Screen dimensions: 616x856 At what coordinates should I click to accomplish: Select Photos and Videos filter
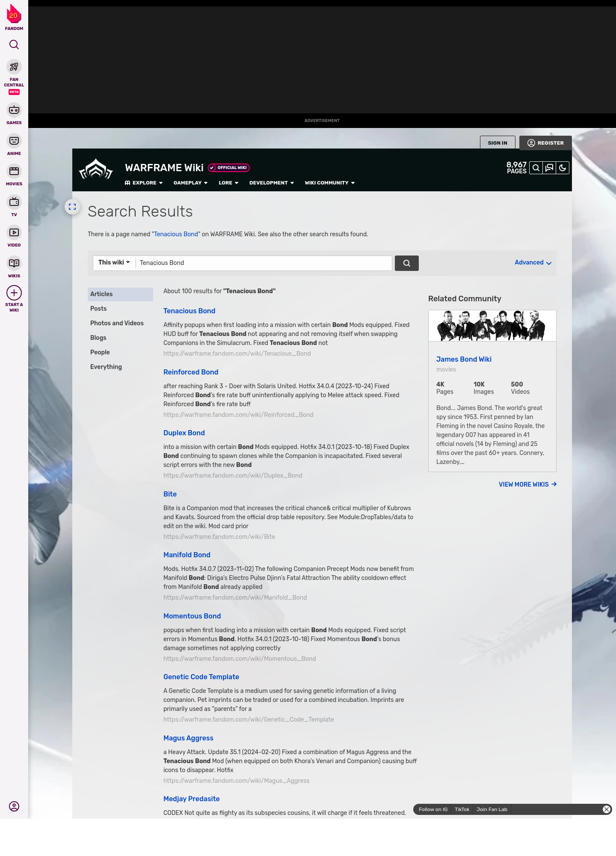coord(120,323)
